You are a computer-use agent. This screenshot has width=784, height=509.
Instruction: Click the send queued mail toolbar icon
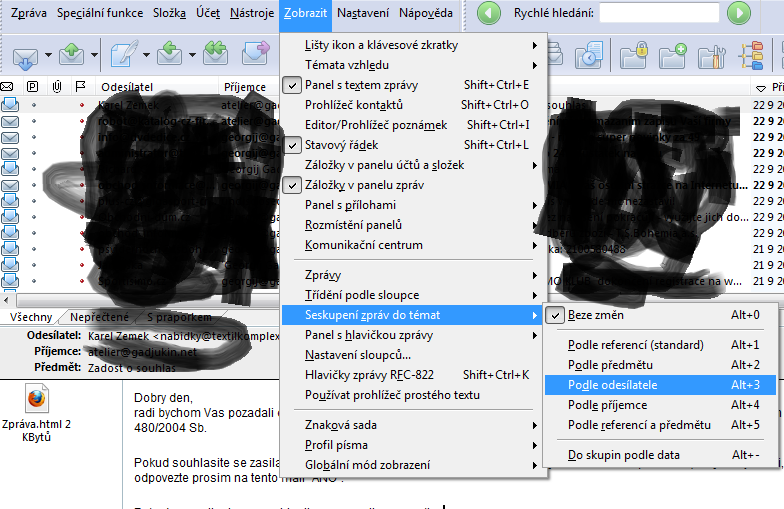click(71, 54)
